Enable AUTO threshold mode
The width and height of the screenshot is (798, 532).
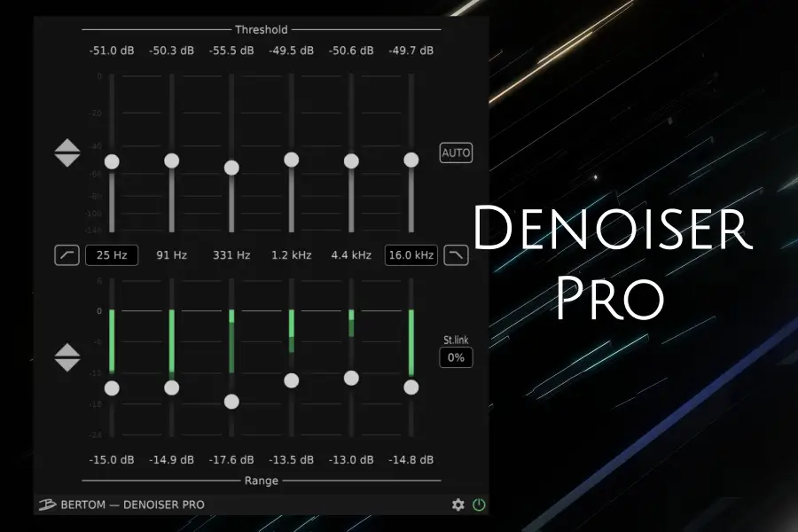tap(456, 153)
